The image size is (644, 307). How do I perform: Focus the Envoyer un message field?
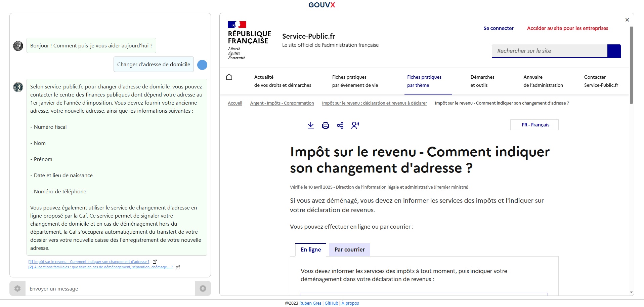pyautogui.click(x=110, y=289)
